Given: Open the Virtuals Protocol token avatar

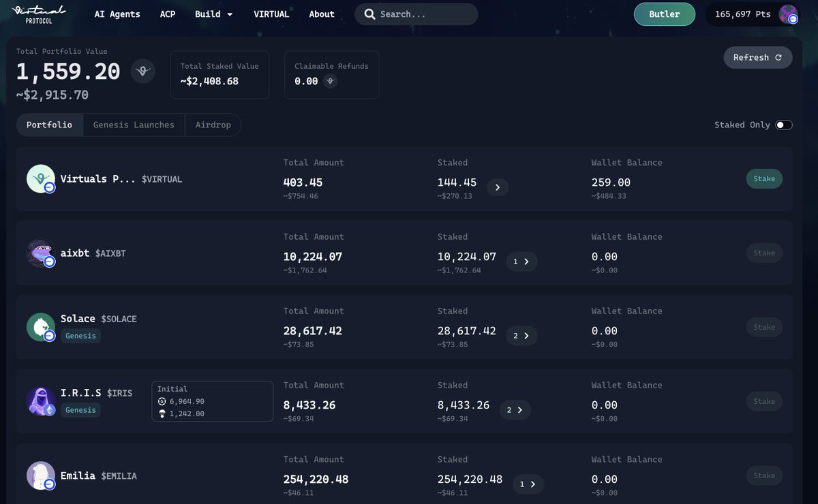Looking at the screenshot, I should (40, 178).
